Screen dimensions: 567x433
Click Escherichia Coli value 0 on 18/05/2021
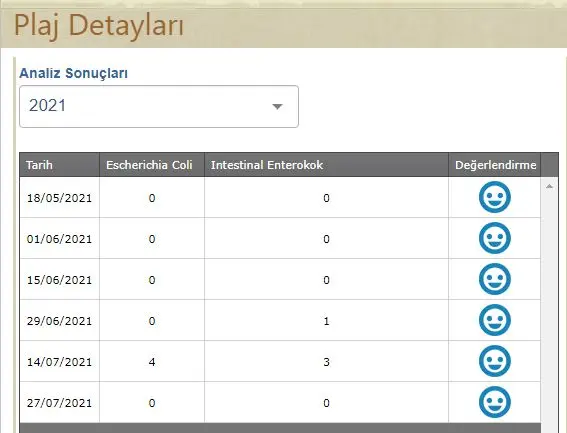tap(152, 198)
